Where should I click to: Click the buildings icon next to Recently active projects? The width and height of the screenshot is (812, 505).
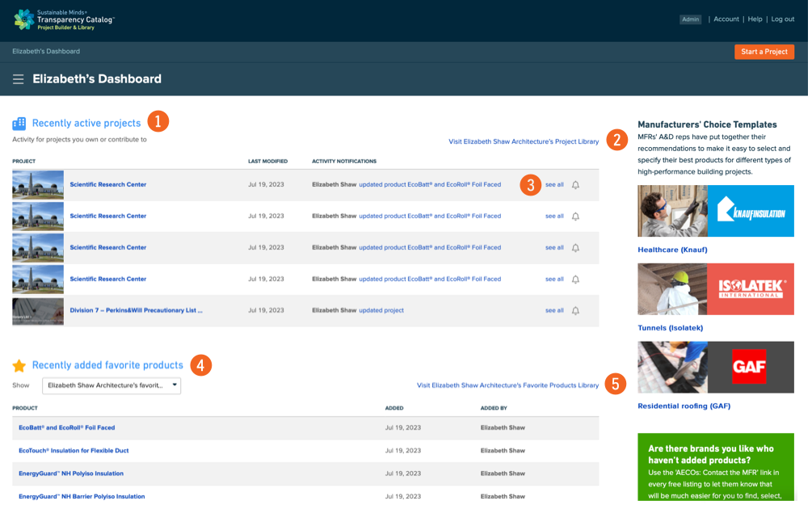tap(19, 124)
